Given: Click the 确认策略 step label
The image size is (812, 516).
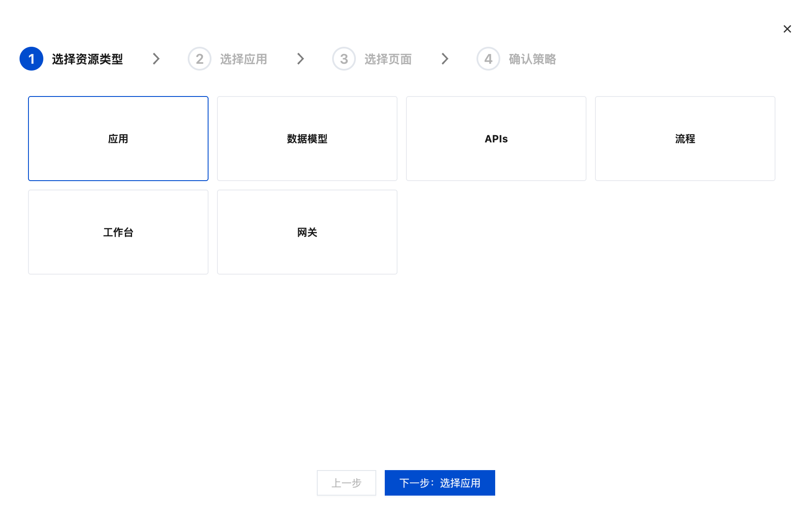Looking at the screenshot, I should pyautogui.click(x=532, y=59).
